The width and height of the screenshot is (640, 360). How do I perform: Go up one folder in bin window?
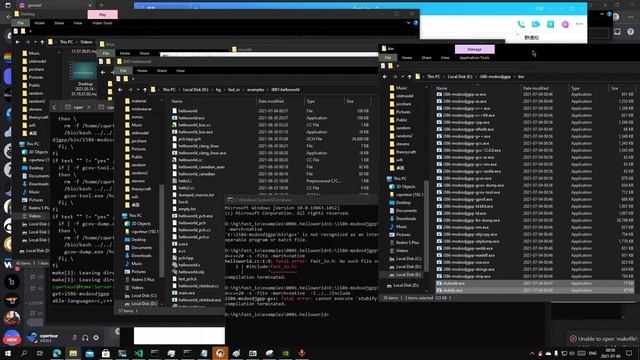409,77
